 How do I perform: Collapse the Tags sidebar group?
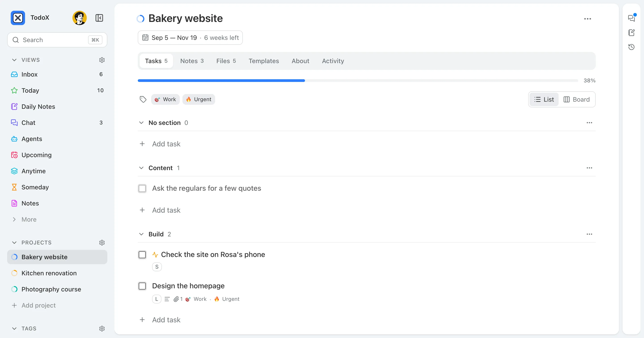click(14, 329)
